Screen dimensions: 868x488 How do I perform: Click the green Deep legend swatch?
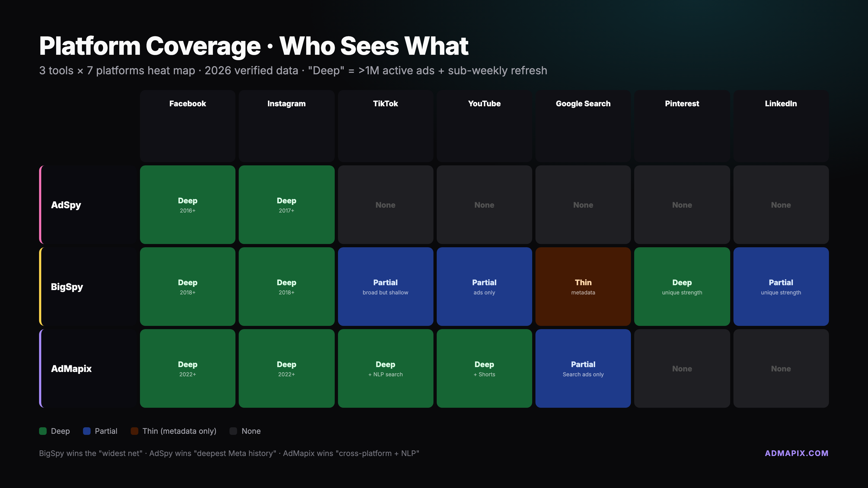43,431
